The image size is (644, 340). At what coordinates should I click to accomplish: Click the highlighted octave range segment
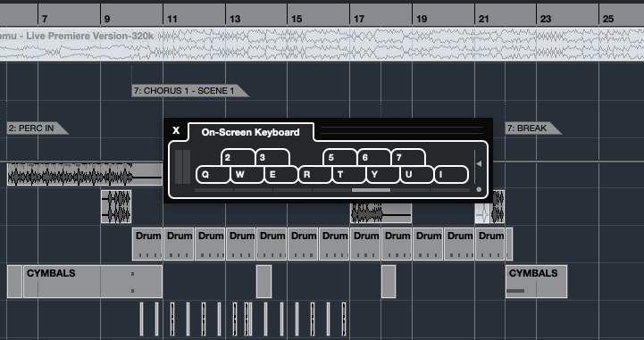click(x=371, y=190)
